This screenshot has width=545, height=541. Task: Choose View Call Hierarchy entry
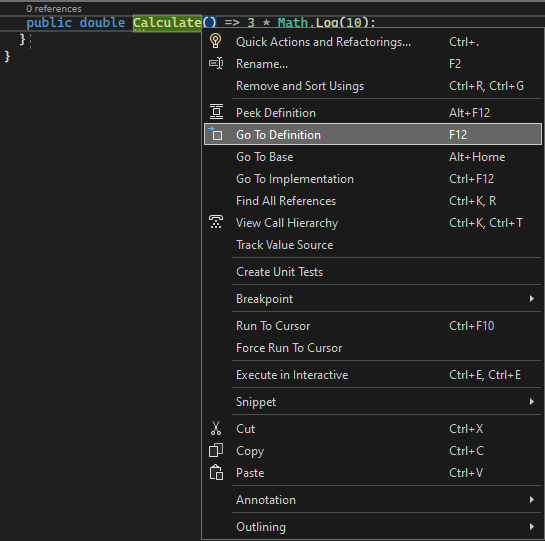tap(373, 223)
